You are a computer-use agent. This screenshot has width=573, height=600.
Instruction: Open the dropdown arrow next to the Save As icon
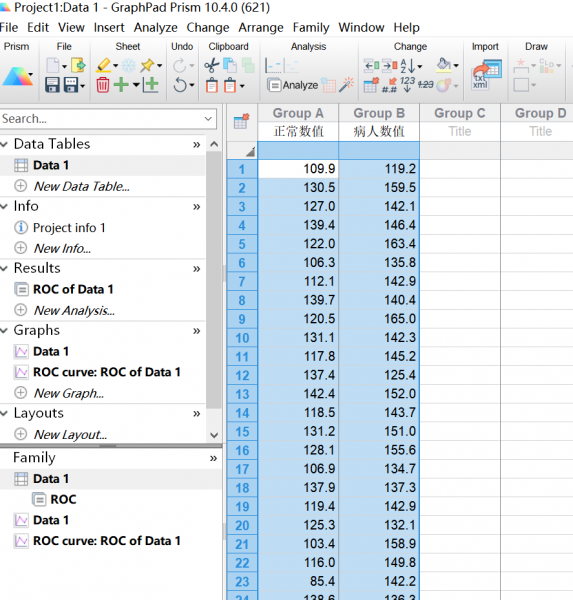pyautogui.click(x=82, y=86)
